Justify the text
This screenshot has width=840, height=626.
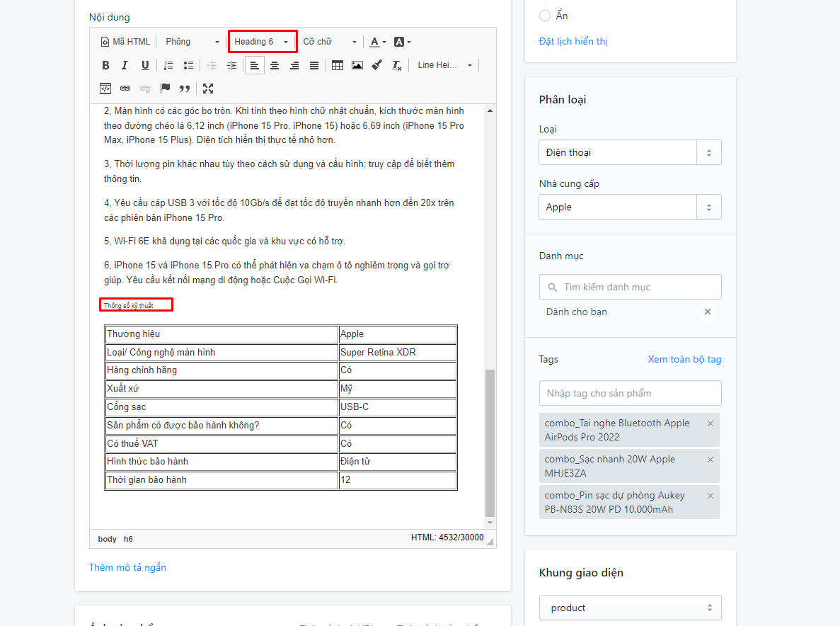(314, 65)
